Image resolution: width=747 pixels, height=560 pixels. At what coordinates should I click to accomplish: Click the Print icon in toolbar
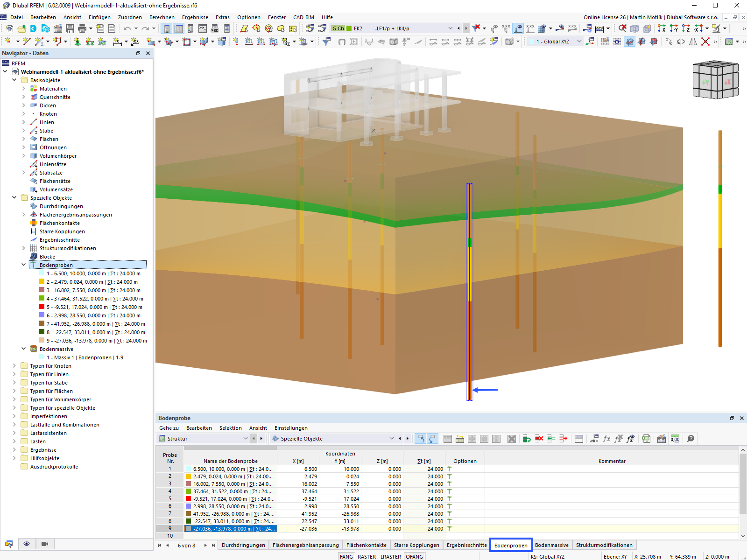pyautogui.click(x=82, y=28)
